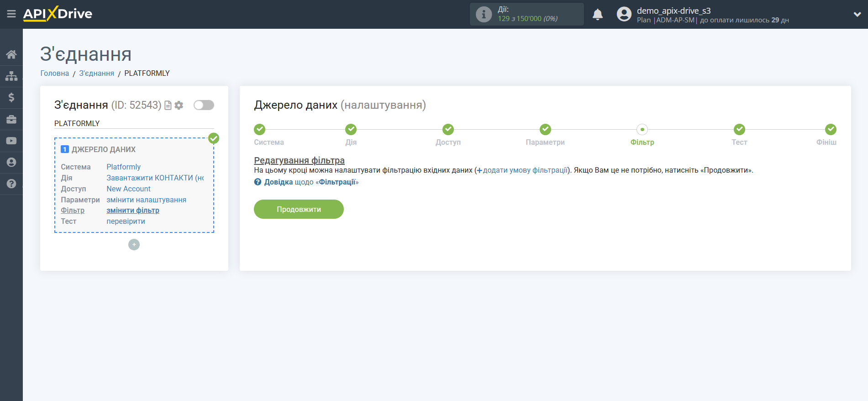Screen dimensions: 868x401
Task: Click 'додати умову фільтрації' link
Action: pos(522,170)
